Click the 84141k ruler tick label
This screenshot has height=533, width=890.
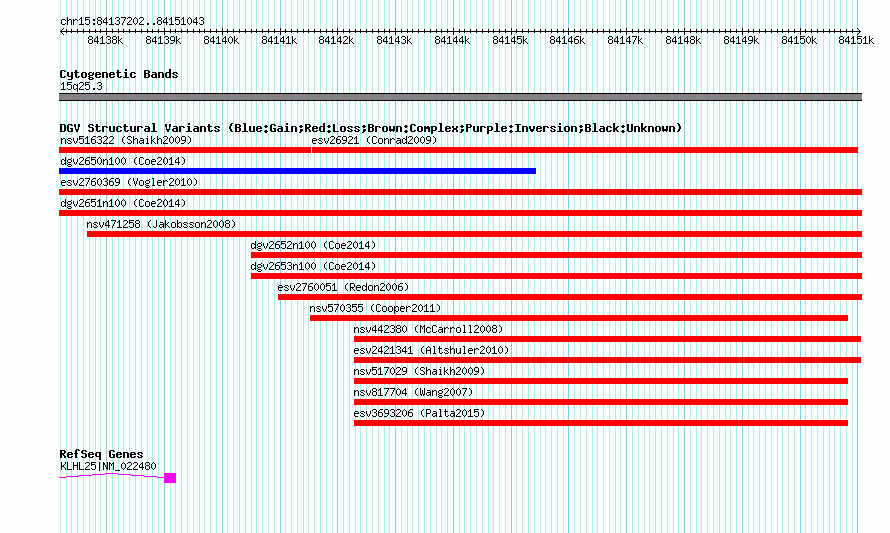pos(279,40)
